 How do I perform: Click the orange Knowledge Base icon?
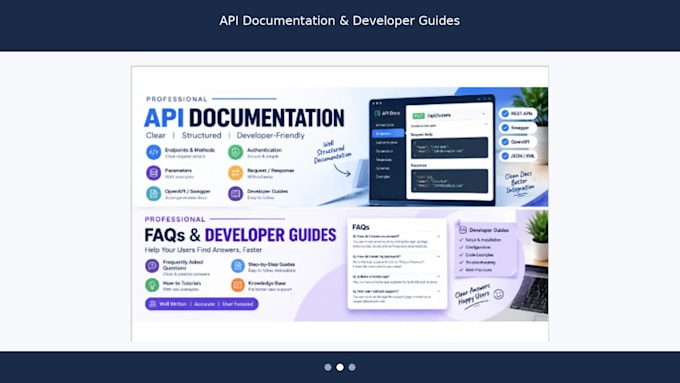tap(238, 285)
